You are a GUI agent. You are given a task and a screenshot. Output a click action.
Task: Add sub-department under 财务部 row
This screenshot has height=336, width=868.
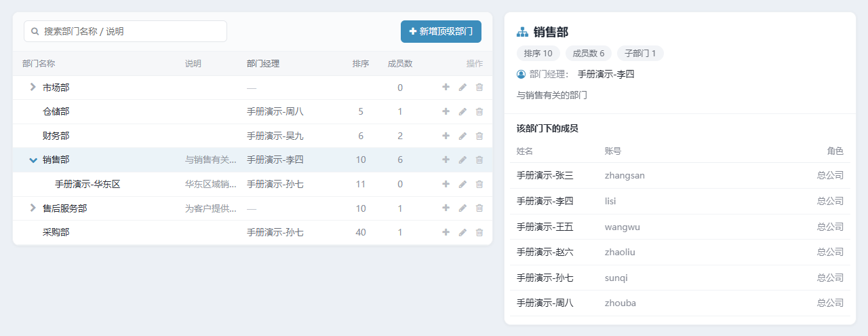point(446,136)
